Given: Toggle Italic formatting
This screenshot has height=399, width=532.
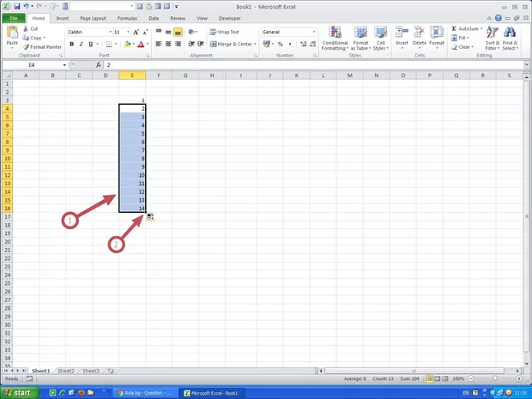Looking at the screenshot, I should (x=82, y=44).
